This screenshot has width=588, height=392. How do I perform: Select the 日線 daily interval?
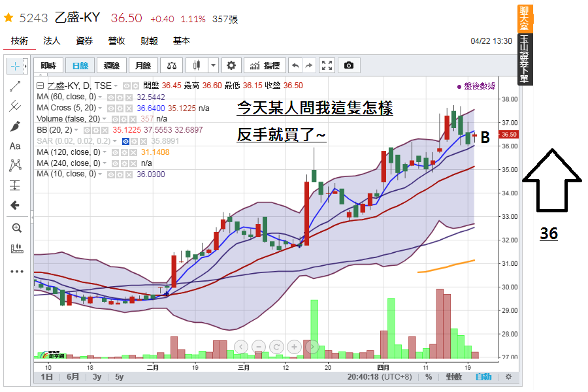tap(80, 65)
